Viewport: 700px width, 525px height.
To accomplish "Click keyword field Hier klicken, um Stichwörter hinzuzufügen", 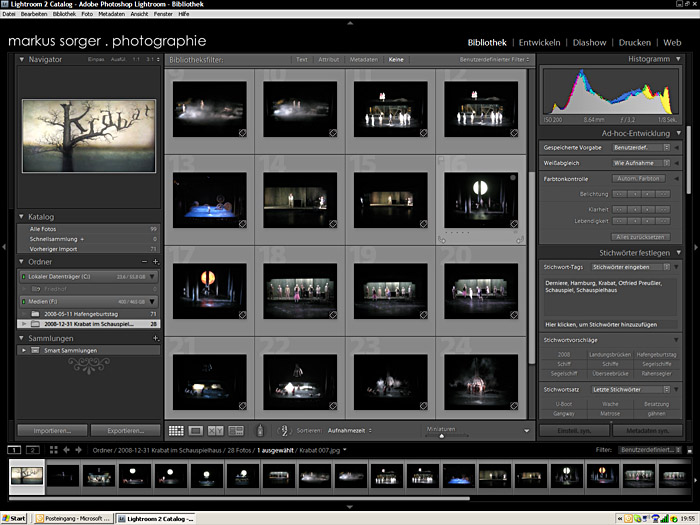I will [609, 325].
